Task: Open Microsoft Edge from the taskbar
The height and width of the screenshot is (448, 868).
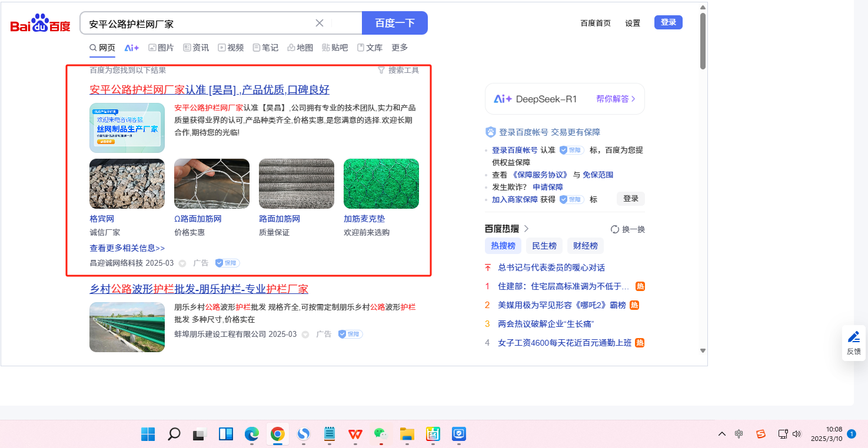Action: coord(252,434)
